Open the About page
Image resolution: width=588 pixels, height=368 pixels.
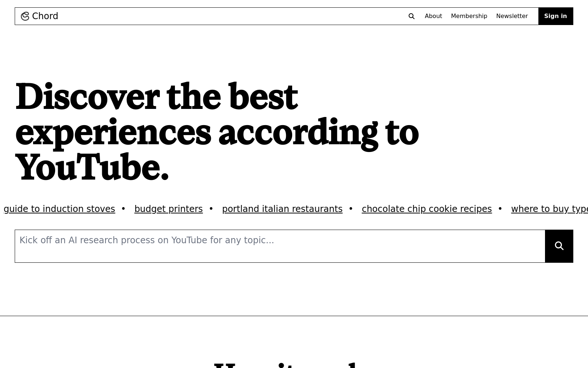click(x=433, y=16)
